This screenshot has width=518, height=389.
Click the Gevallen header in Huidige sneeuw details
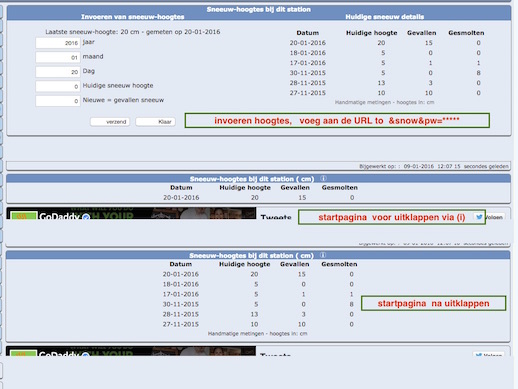pos(421,33)
